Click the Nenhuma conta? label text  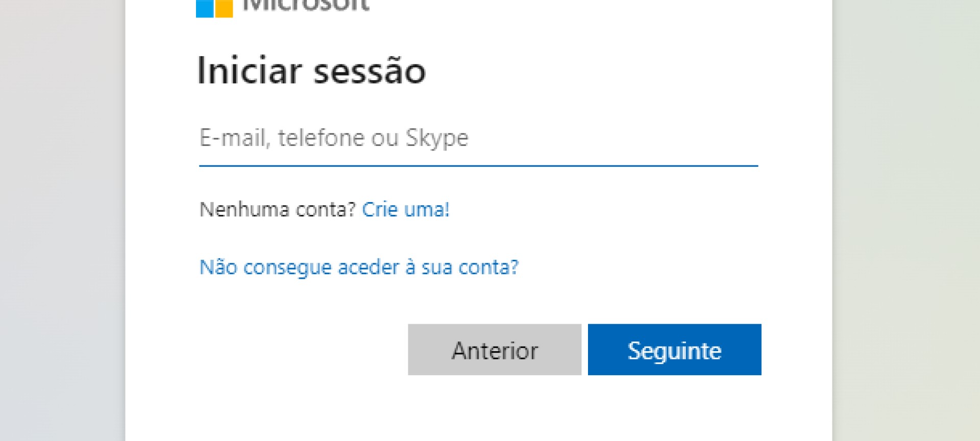point(277,209)
